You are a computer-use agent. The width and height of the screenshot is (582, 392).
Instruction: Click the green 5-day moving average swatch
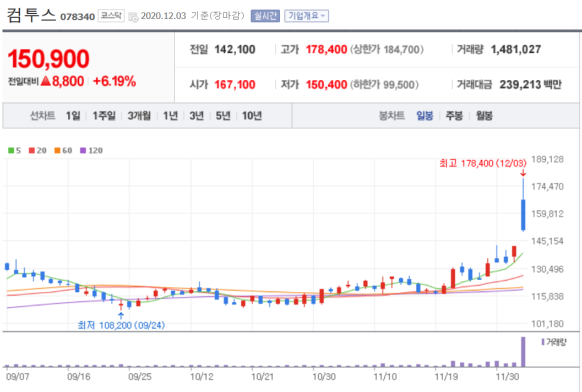point(11,150)
